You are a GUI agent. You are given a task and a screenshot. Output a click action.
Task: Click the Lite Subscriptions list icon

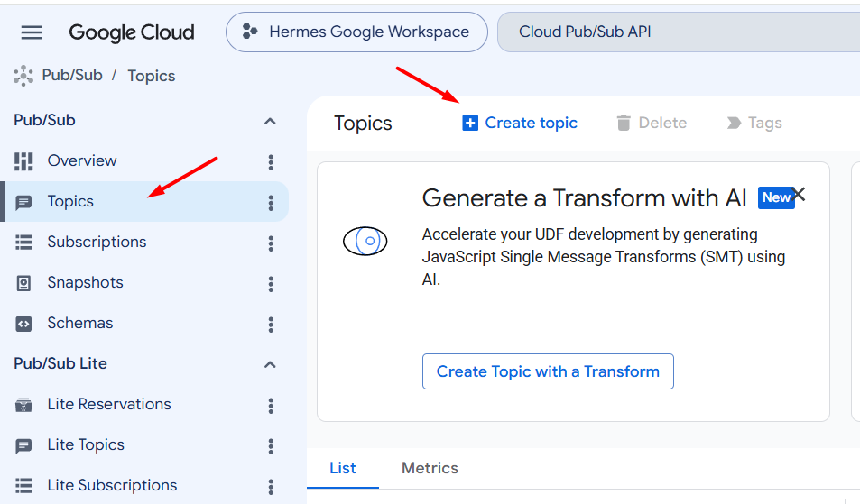(23, 485)
